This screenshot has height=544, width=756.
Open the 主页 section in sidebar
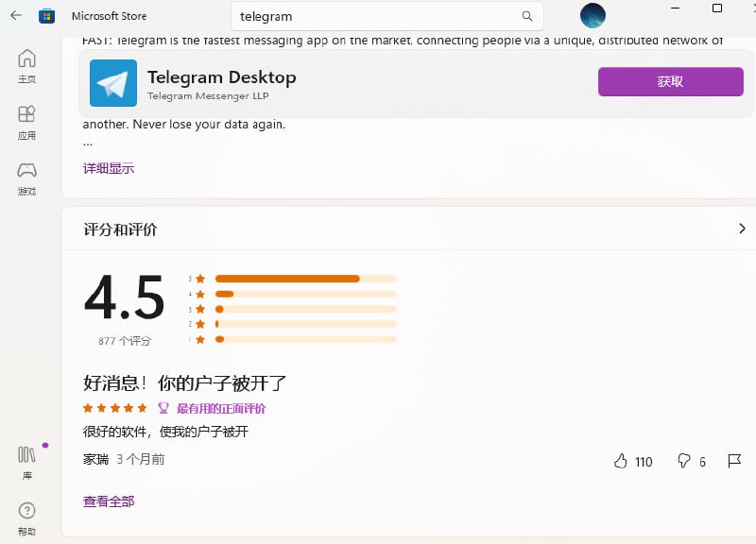click(x=26, y=66)
